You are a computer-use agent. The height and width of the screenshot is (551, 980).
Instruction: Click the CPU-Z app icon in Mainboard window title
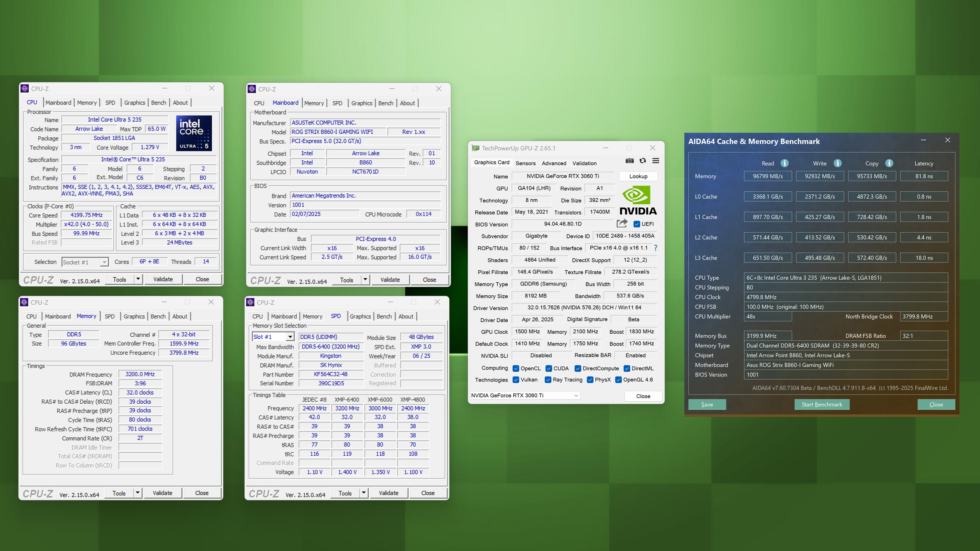point(252,89)
